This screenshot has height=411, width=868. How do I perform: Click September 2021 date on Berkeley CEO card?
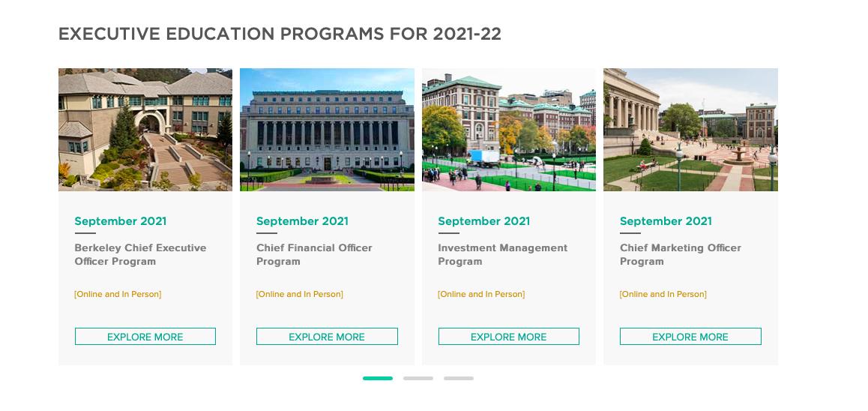tap(121, 221)
